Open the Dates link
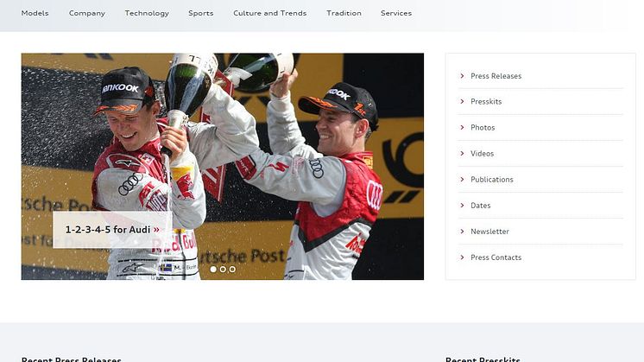The width and height of the screenshot is (644, 362). tap(481, 206)
